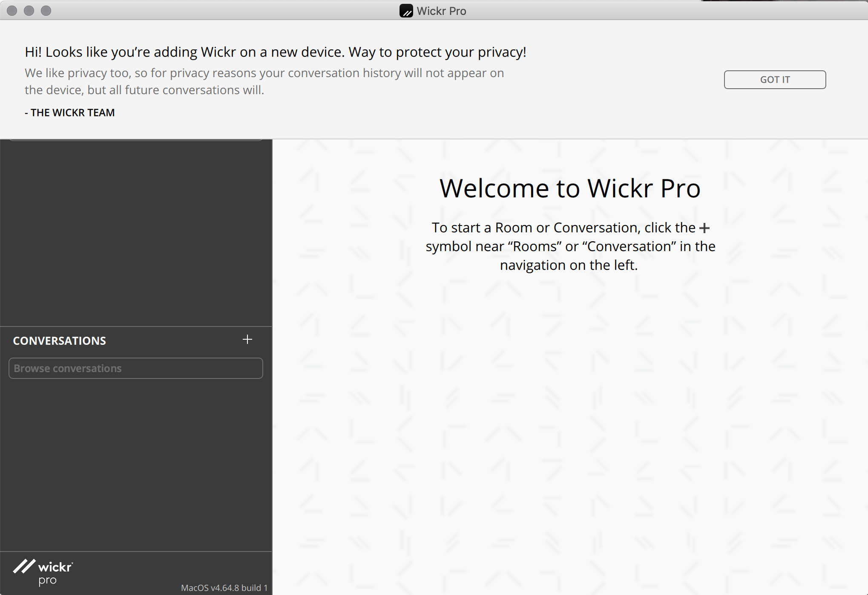Click the gray privacy explanation text in banner

(264, 81)
